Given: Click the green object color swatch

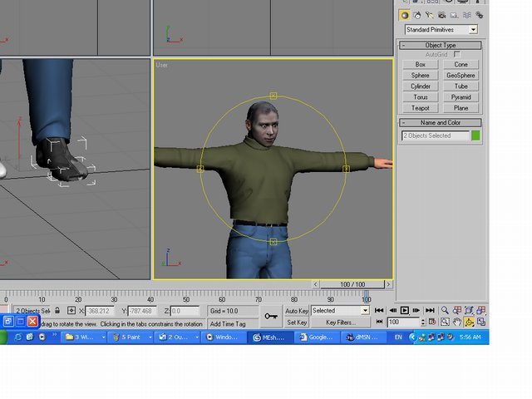Looking at the screenshot, I should pyautogui.click(x=476, y=135).
